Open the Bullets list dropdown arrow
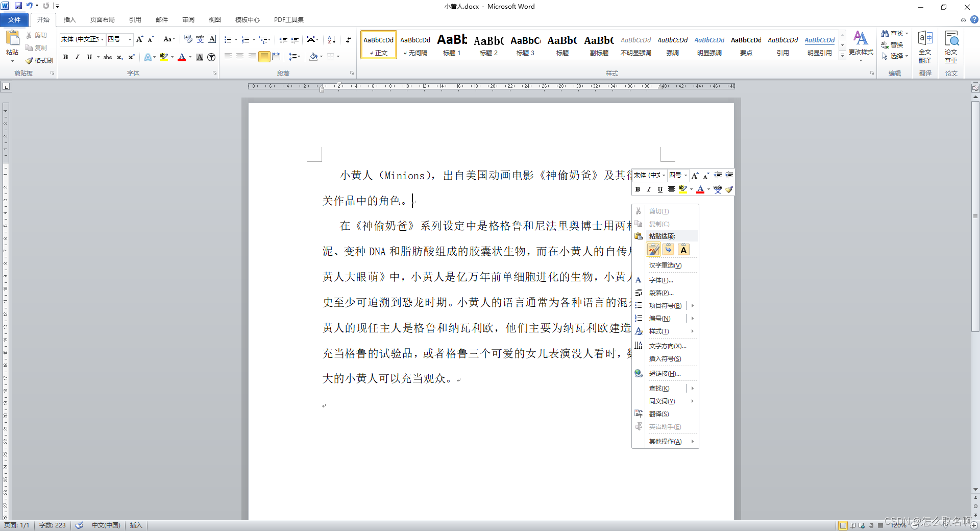Screen dimensions: 980x531 [236, 40]
